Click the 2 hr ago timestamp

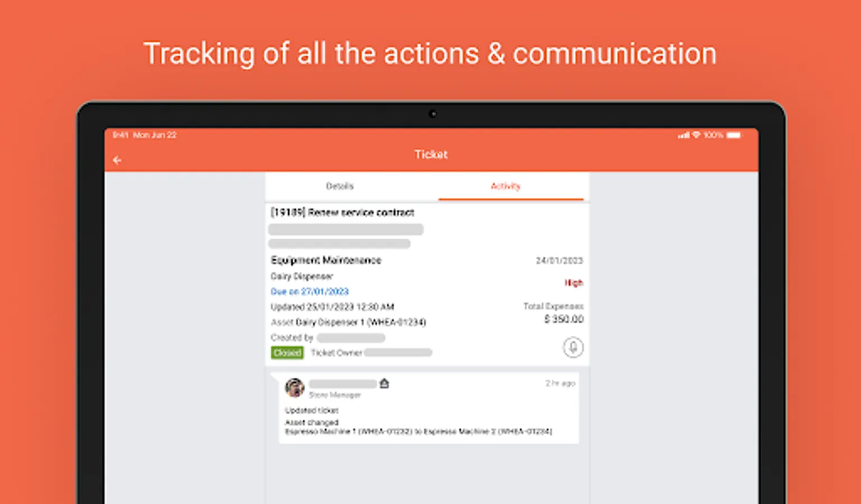pyautogui.click(x=560, y=383)
